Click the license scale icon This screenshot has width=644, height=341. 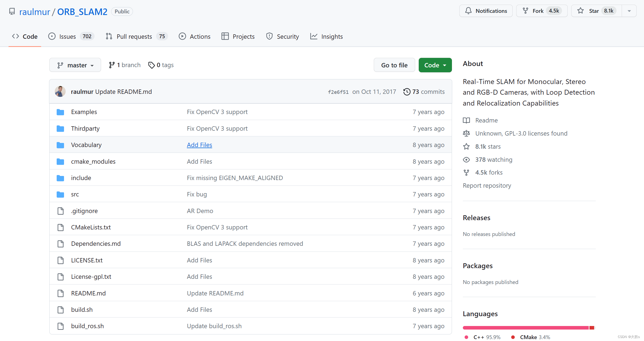click(466, 133)
